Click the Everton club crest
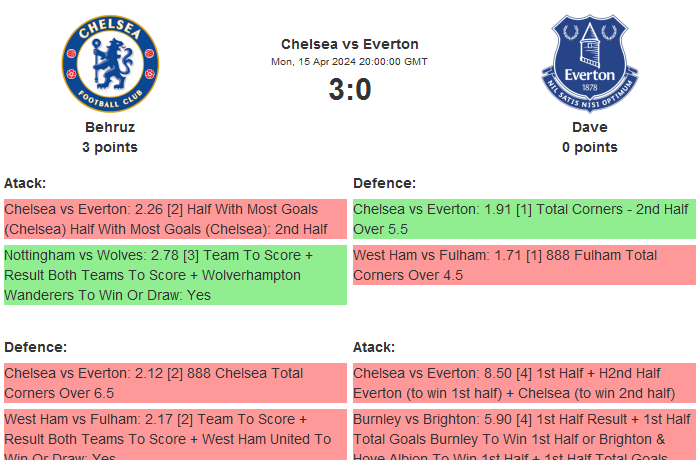The width and height of the screenshot is (700, 460). tap(589, 62)
